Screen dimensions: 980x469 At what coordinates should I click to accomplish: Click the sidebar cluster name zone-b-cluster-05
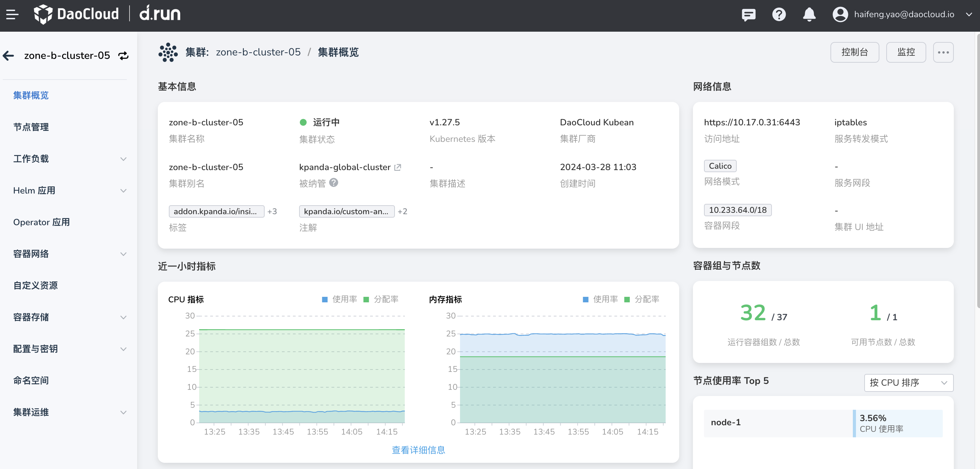[x=67, y=56]
